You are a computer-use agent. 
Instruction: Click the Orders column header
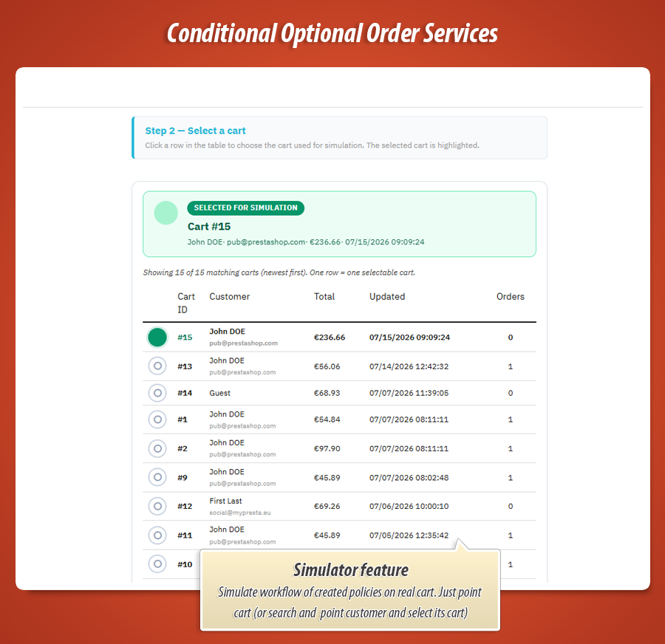510,297
